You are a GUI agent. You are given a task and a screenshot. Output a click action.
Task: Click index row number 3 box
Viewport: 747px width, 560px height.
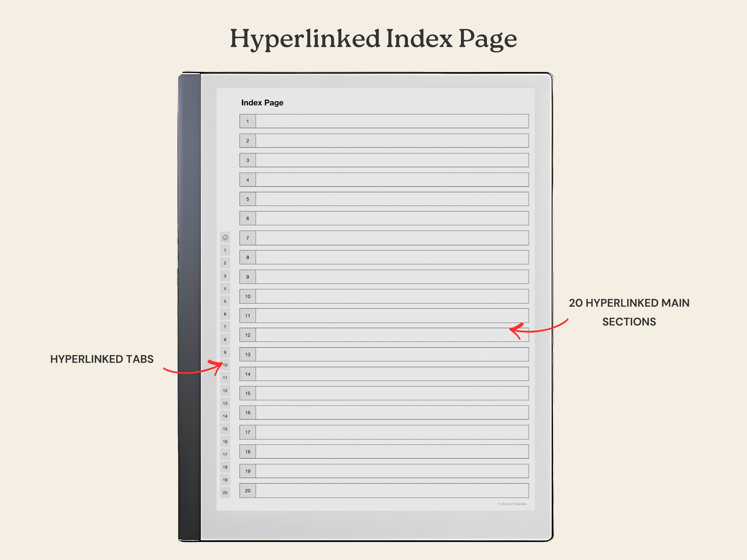pyautogui.click(x=247, y=160)
